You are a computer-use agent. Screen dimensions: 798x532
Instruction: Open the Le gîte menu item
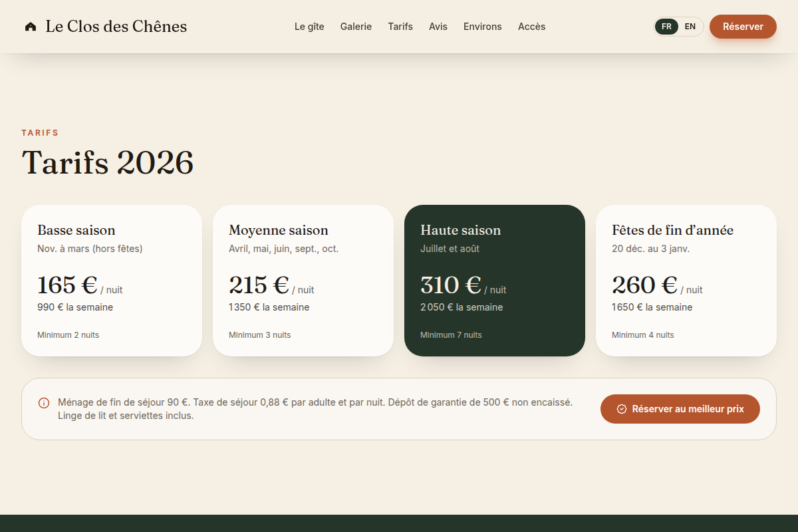(x=309, y=27)
